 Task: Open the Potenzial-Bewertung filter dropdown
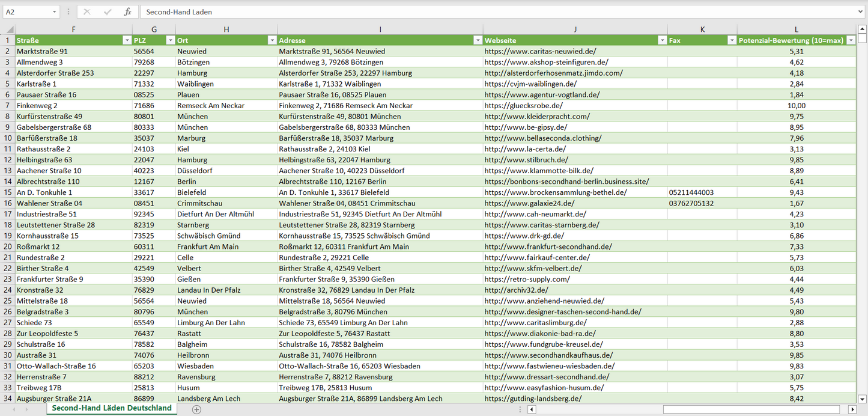point(851,40)
